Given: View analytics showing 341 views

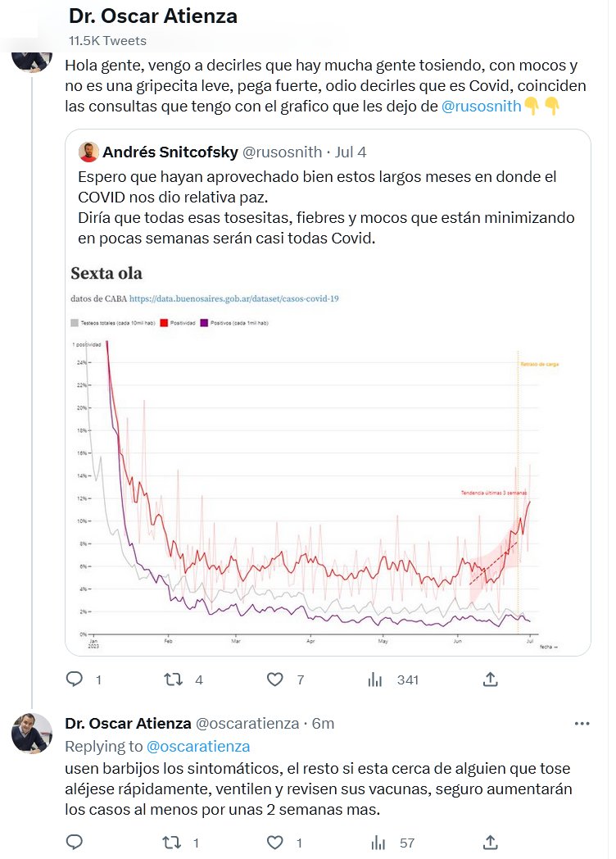Looking at the screenshot, I should pyautogui.click(x=376, y=679).
